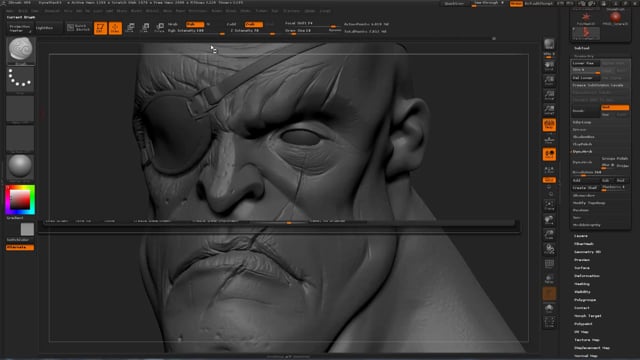Select the Rotate transform in top shelf
640x360 pixels.
tap(160, 28)
